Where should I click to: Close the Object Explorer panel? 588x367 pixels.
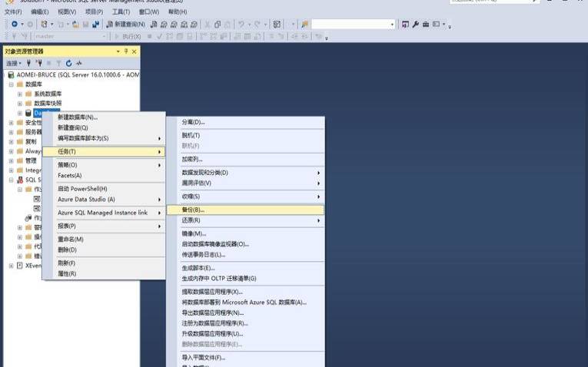click(135, 51)
